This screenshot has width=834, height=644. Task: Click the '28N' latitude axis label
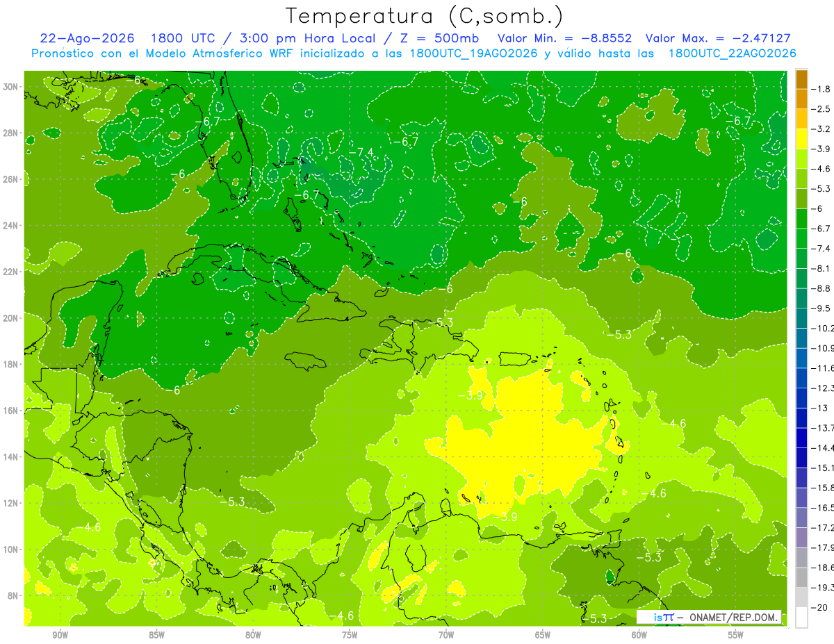(x=11, y=133)
